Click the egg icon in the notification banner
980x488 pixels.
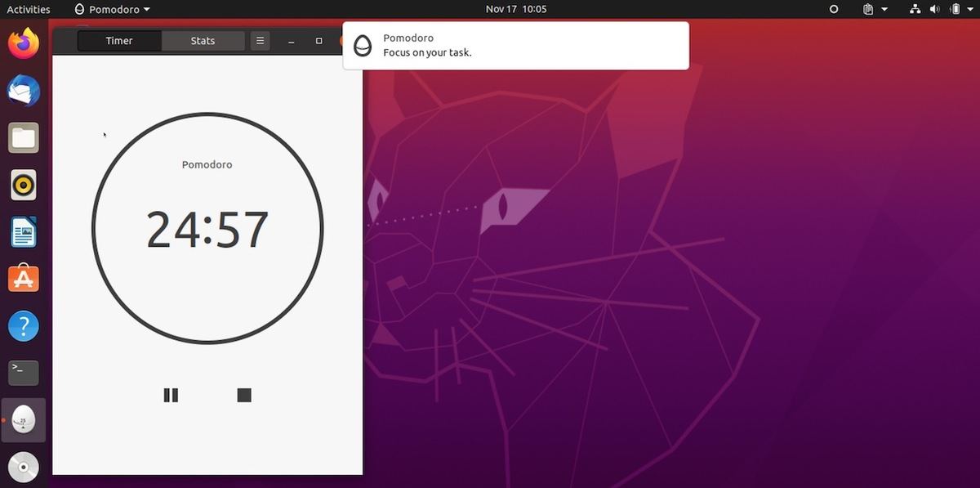tap(363, 46)
